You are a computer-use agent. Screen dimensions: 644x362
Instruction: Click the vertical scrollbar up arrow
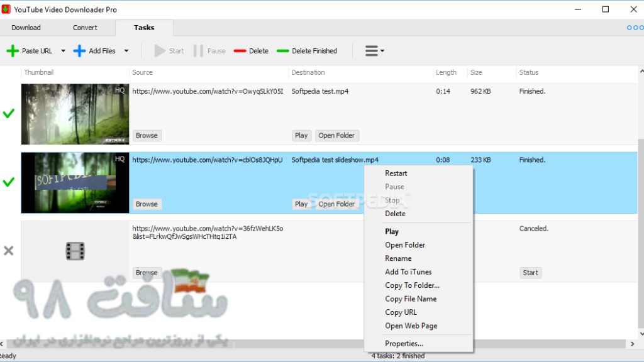tap(641, 72)
